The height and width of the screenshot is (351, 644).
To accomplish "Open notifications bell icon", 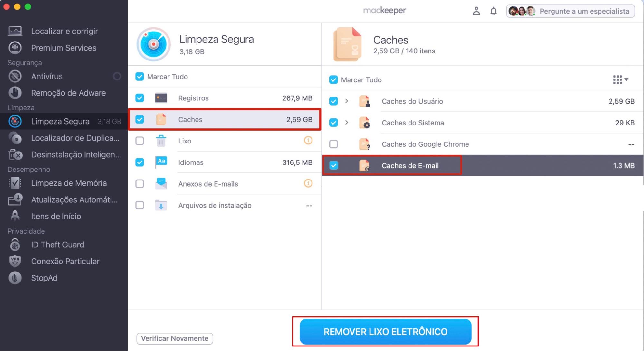I will tap(493, 11).
